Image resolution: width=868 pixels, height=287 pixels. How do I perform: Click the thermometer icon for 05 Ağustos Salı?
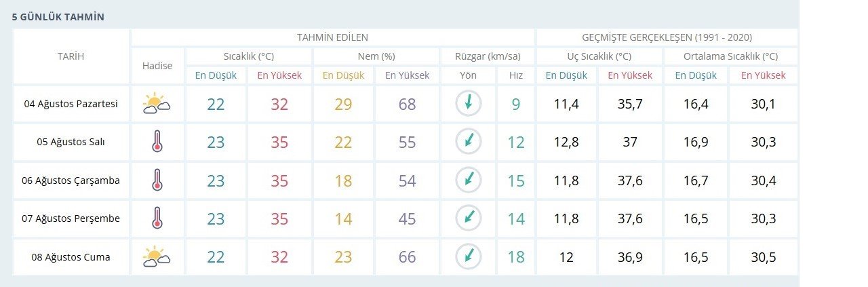click(x=157, y=142)
